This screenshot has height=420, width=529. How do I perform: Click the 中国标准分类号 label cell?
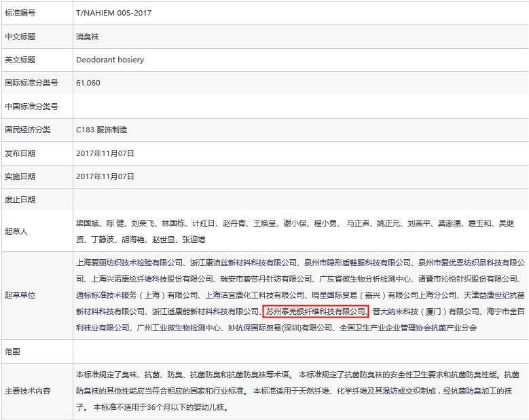click(31, 107)
